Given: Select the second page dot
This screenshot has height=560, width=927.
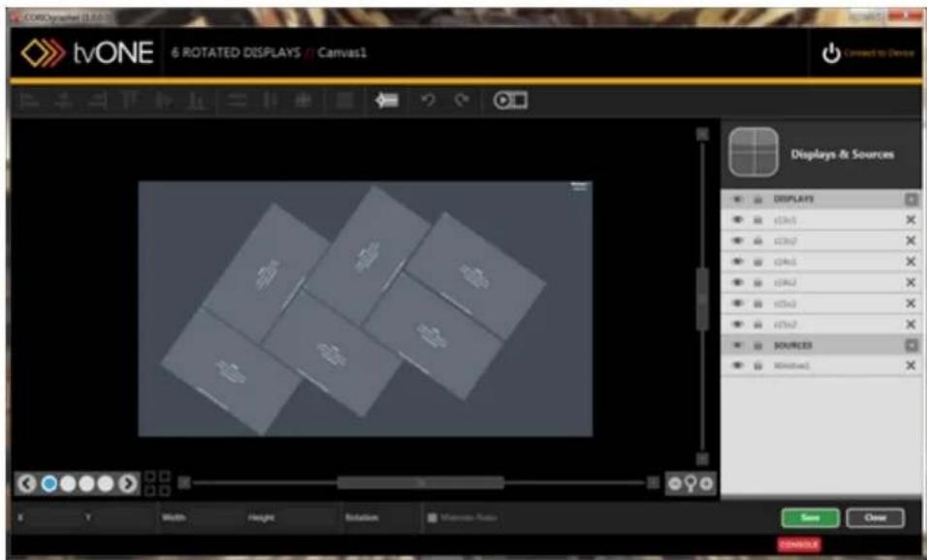Looking at the screenshot, I should click(68, 483).
